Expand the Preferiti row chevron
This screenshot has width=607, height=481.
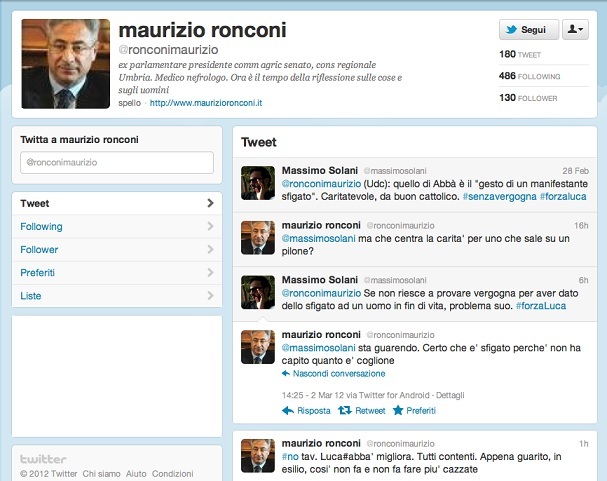[x=210, y=272]
